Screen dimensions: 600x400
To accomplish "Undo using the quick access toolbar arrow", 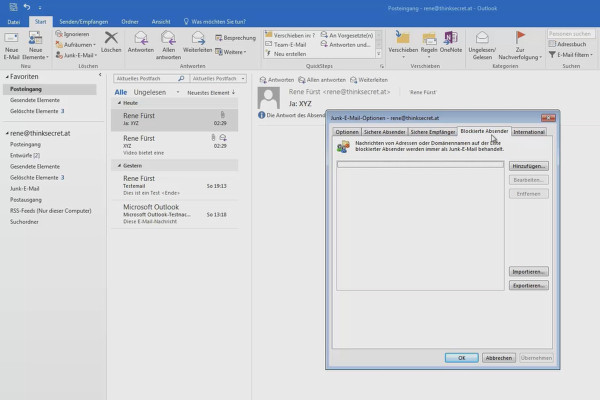I will pyautogui.click(x=27, y=7).
